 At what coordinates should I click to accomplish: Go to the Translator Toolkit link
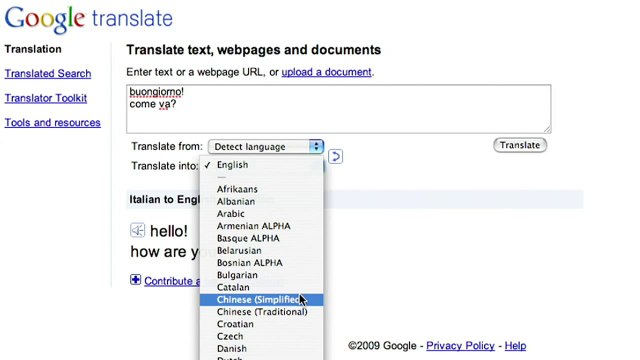46,98
